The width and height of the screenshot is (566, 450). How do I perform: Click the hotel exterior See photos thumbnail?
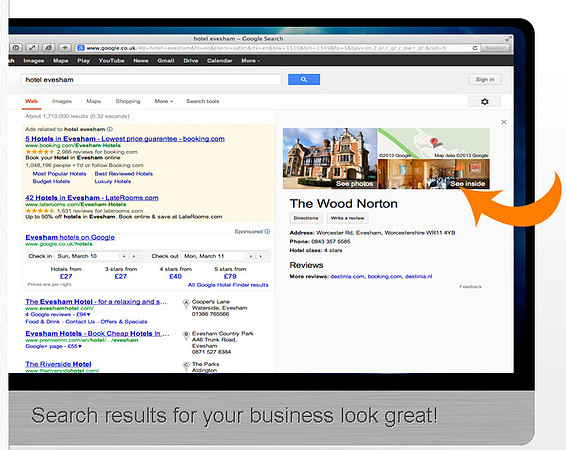[330, 158]
